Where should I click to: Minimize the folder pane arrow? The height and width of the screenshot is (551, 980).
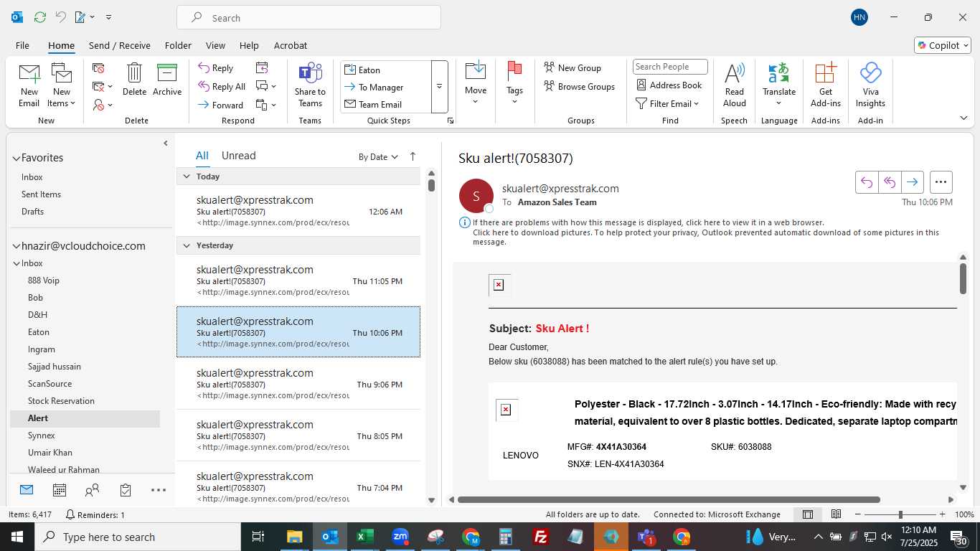(166, 143)
